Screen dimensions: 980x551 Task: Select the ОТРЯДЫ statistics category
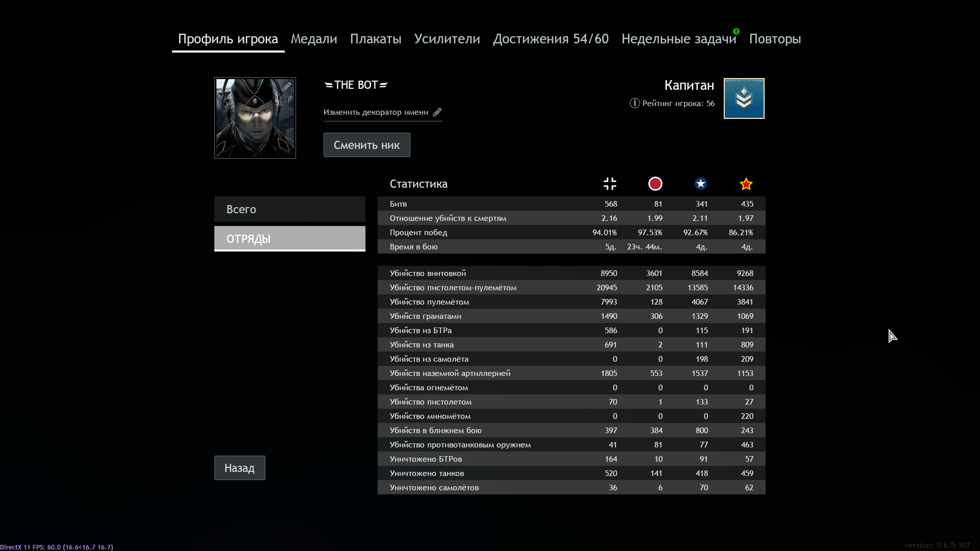point(289,239)
